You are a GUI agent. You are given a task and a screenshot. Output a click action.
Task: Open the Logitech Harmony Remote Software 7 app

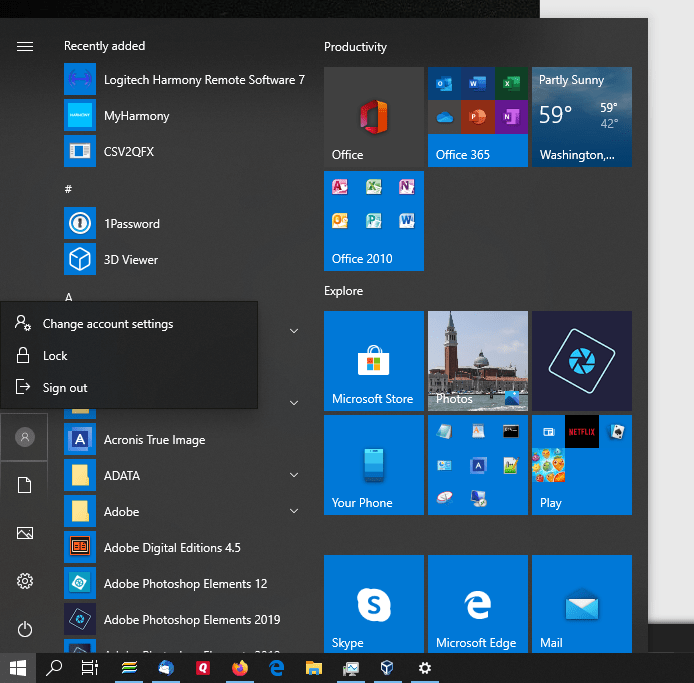pyautogui.click(x=185, y=79)
